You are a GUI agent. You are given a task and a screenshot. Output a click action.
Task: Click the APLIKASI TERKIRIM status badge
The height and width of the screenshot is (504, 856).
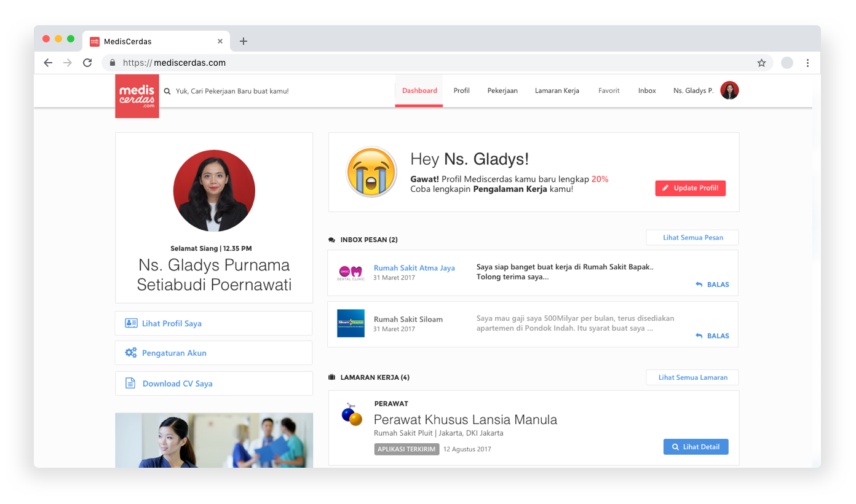point(406,449)
